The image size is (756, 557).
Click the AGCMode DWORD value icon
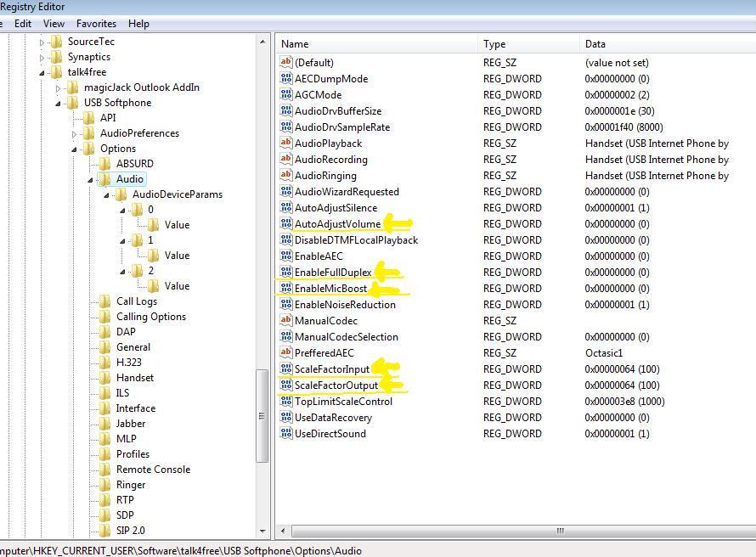point(286,94)
